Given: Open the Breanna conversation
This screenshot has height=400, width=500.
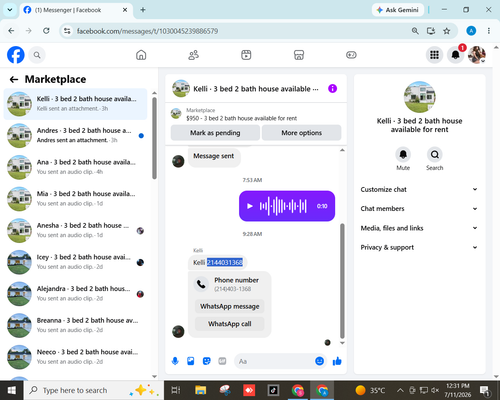Looking at the screenshot, I should tap(75, 325).
